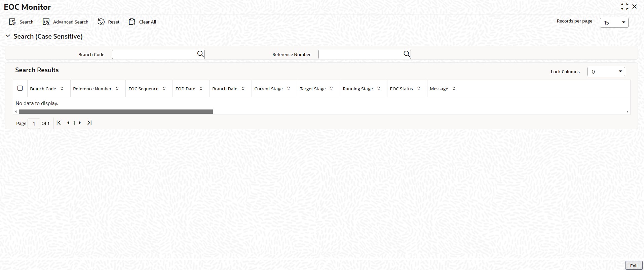644x270 pixels.
Task: Sort by EOC Status column arrows
Action: [x=419, y=89]
